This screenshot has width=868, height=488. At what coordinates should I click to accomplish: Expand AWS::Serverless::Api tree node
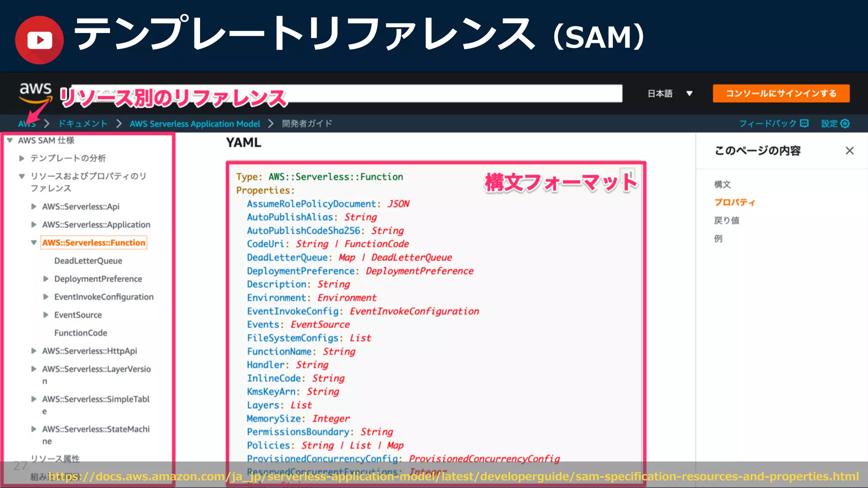point(33,207)
